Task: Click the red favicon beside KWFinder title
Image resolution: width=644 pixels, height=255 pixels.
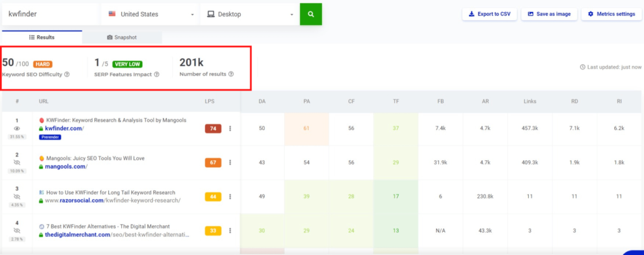Action: click(42, 121)
